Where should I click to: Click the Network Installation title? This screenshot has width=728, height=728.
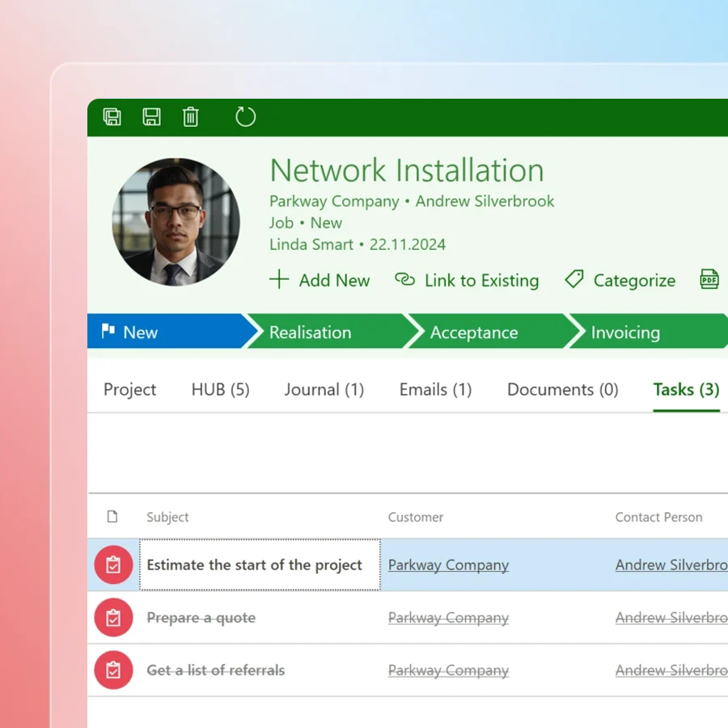[x=407, y=170]
